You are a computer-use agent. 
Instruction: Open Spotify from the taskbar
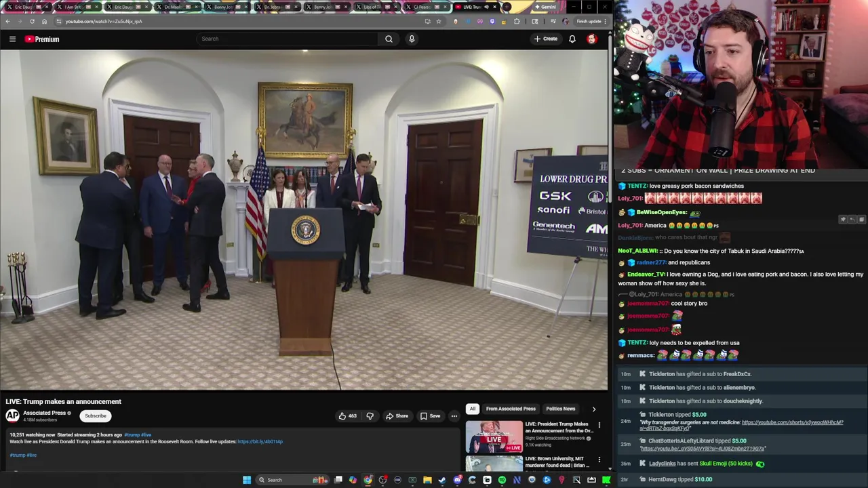502,480
